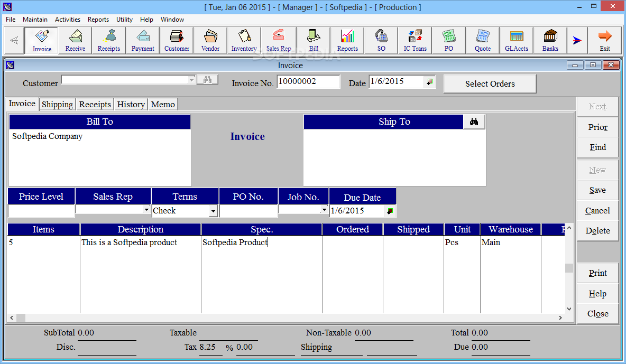
Task: Click the Ship To address box
Action: coord(394,157)
